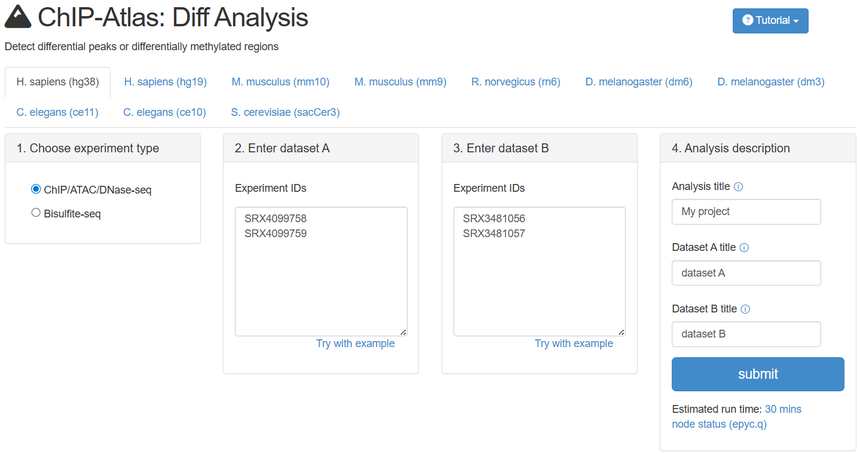Select the Bisulfite-seq radio button
This screenshot has height=454, width=860.
(x=36, y=213)
